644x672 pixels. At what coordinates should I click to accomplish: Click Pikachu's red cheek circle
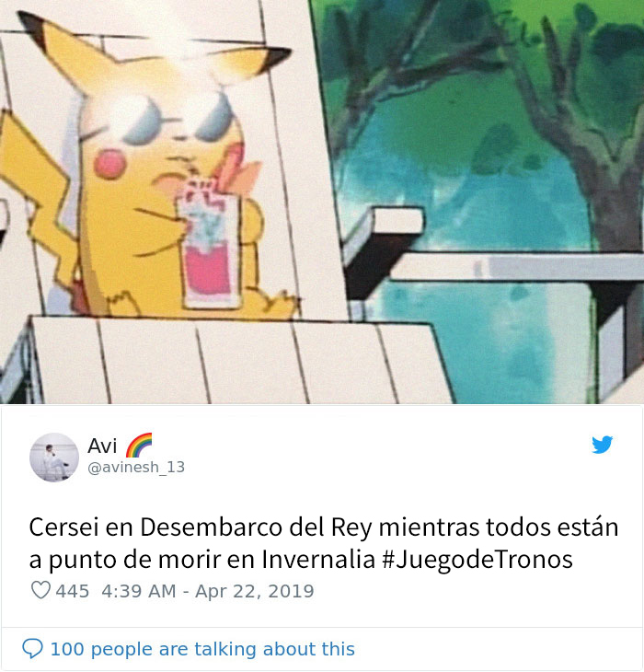coord(109,164)
